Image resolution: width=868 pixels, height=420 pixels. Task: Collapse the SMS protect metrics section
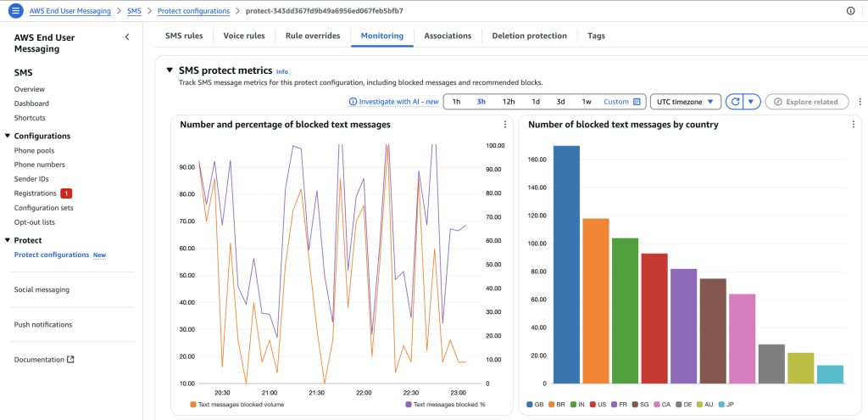point(170,70)
